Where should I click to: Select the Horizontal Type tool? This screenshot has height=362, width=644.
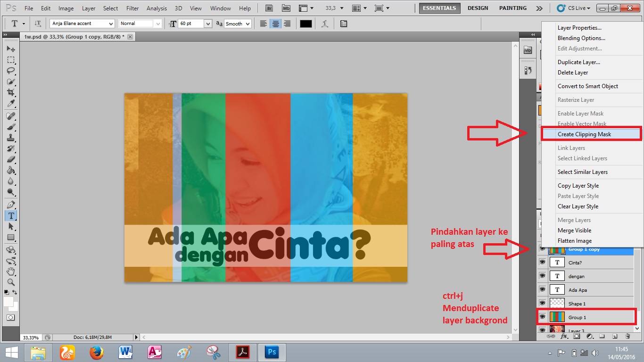pyautogui.click(x=10, y=216)
